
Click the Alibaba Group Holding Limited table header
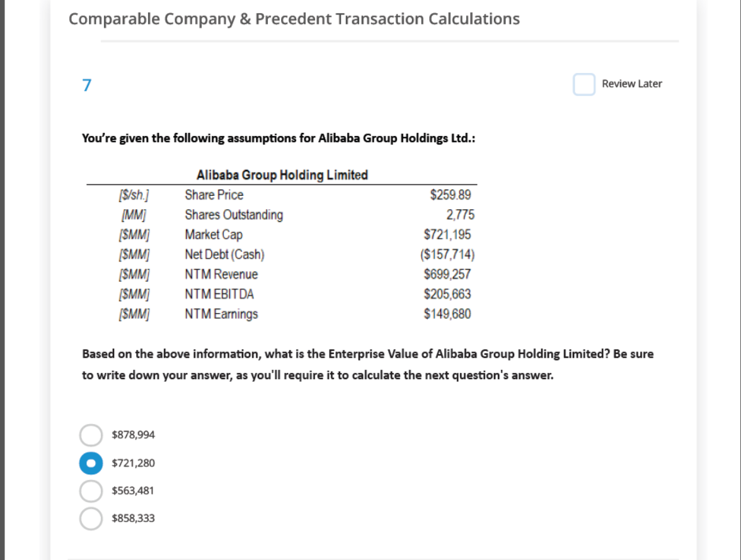(282, 175)
